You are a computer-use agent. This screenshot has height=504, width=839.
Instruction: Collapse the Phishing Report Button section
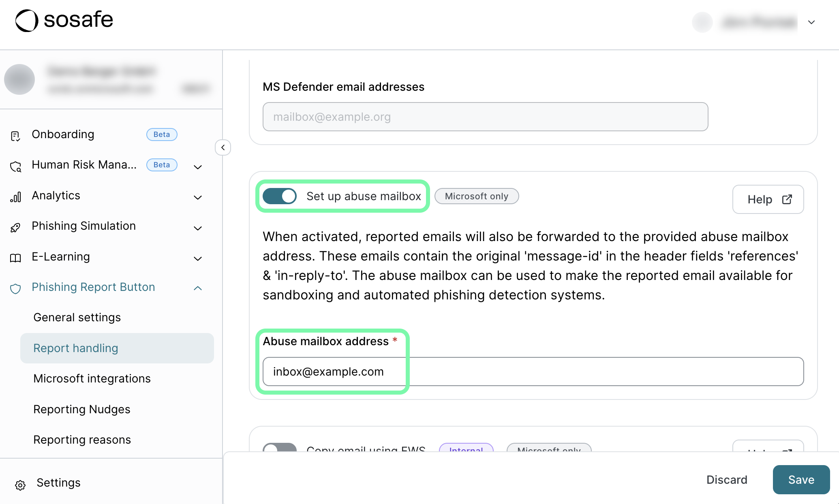point(198,288)
